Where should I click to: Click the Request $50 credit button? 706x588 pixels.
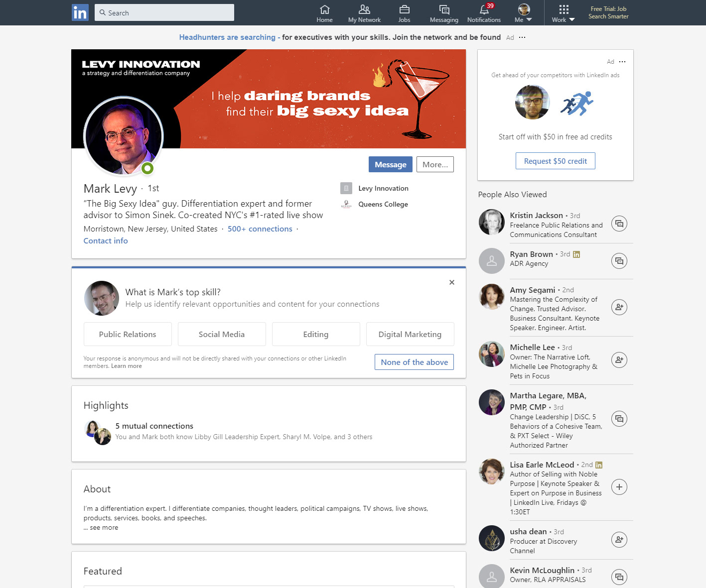[556, 161]
